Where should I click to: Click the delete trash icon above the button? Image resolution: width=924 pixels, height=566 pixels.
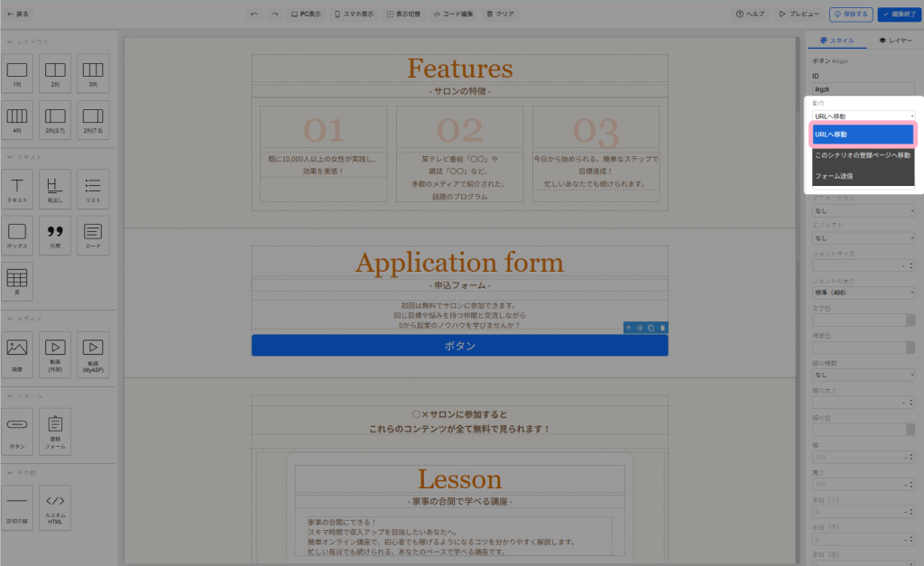(x=663, y=328)
